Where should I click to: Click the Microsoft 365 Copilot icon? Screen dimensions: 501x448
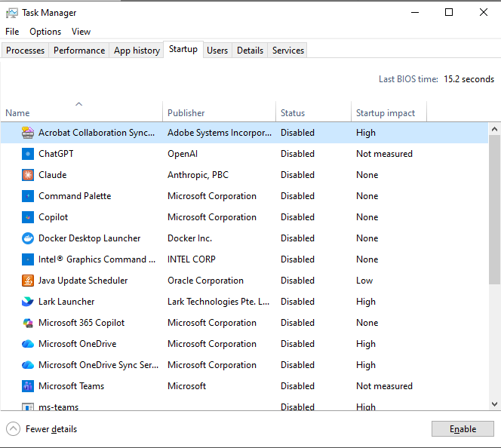coord(28,323)
